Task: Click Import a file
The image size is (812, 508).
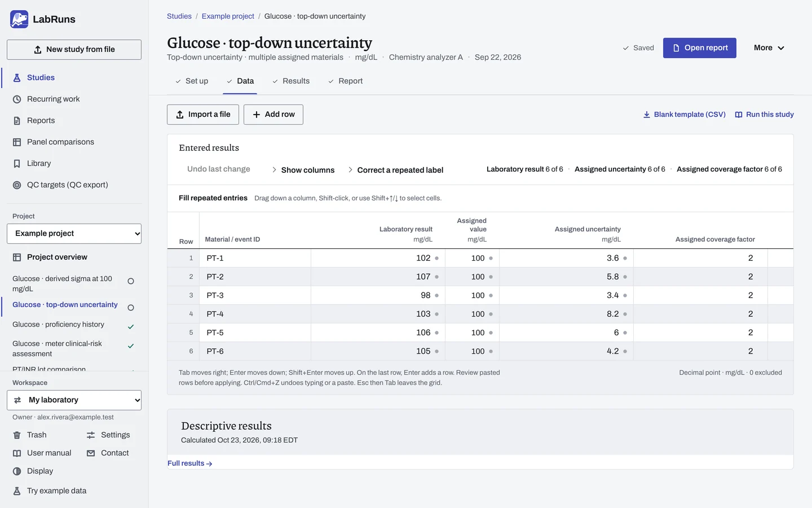Action: 203,115
